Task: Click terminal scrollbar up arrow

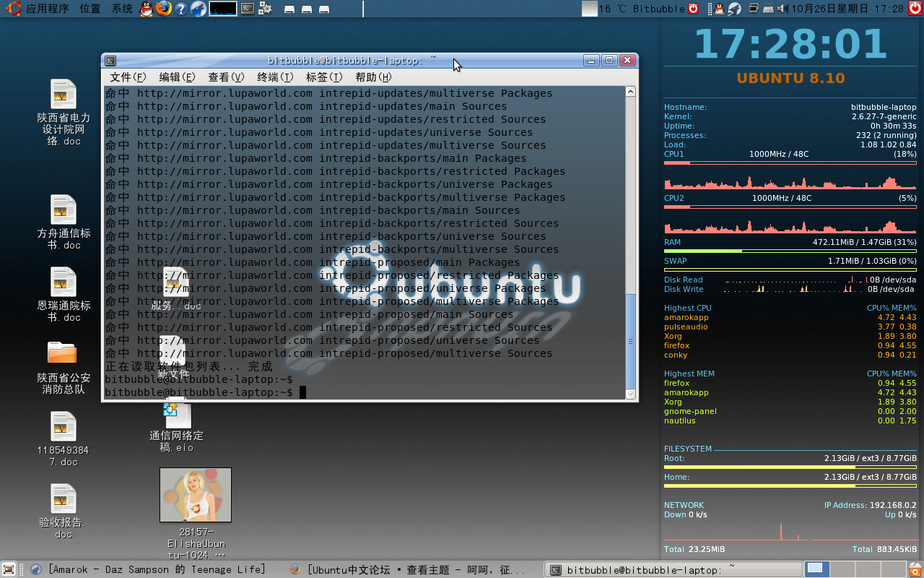Action: click(630, 92)
